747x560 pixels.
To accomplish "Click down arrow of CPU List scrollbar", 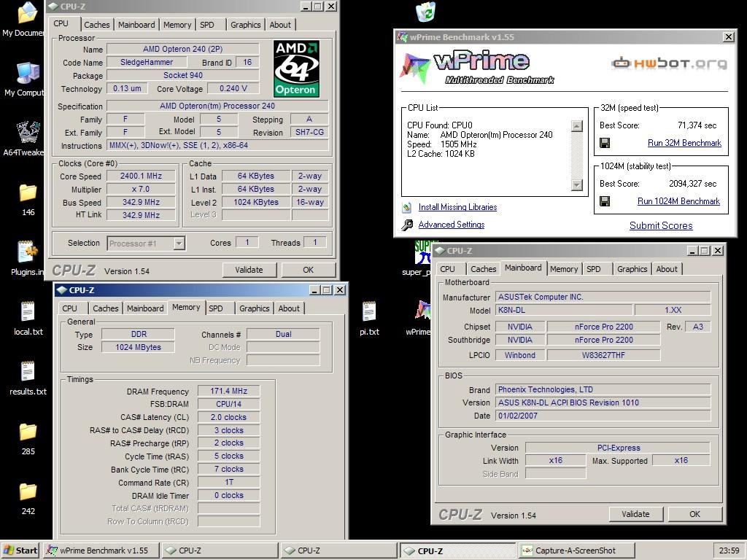I will point(576,184).
